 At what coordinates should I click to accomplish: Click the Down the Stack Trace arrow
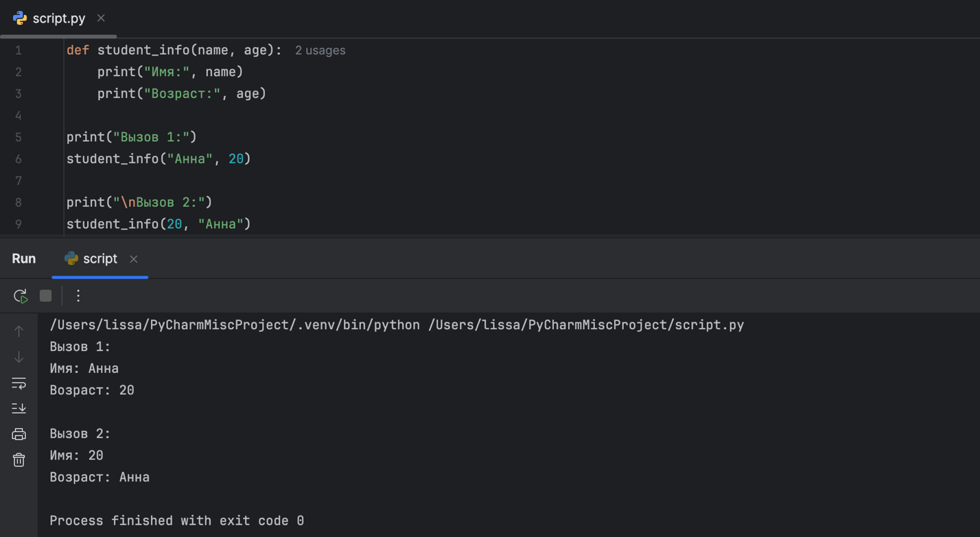[19, 357]
